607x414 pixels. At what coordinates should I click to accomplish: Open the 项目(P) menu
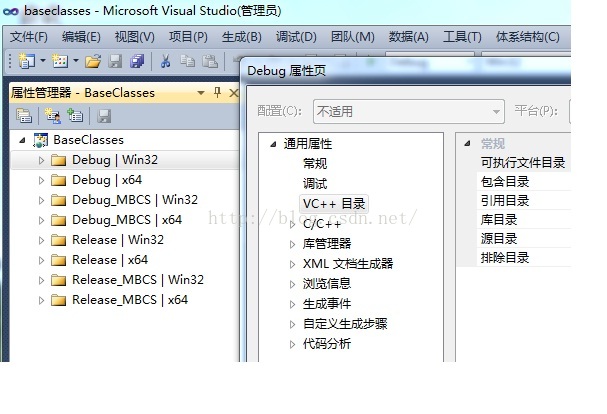188,37
